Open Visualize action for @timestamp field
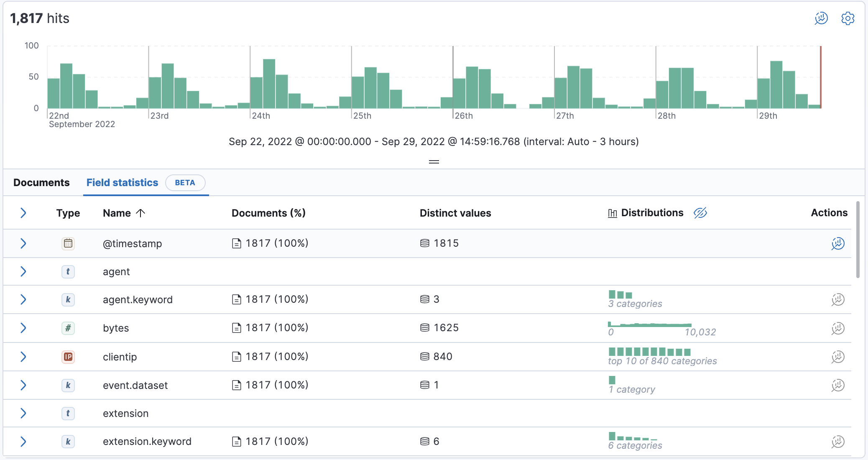868x460 pixels. click(838, 243)
